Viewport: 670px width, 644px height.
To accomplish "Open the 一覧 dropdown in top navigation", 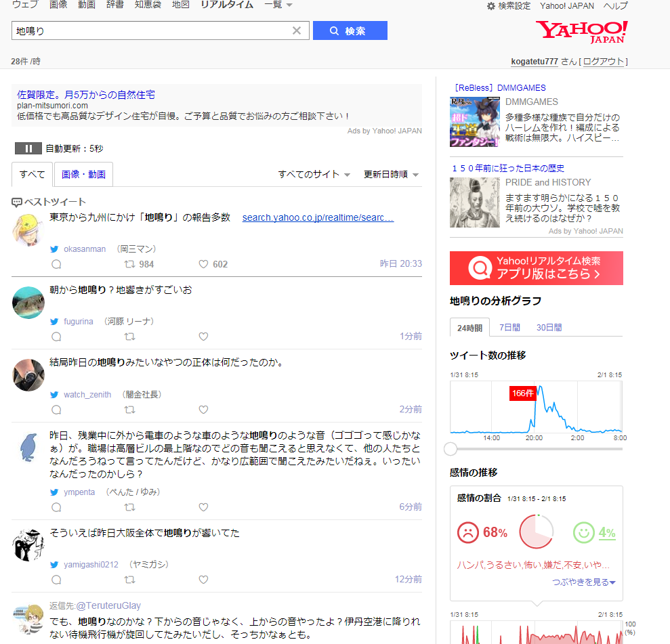I will coord(278,5).
